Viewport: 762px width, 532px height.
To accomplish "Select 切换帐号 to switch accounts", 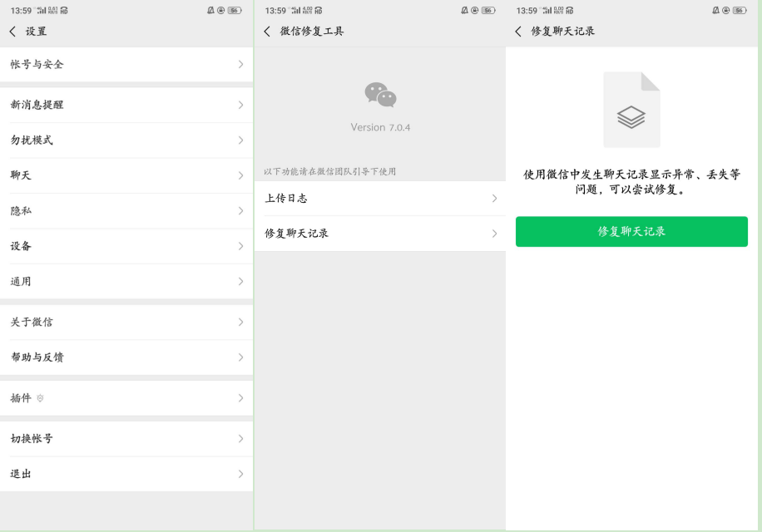I will click(x=126, y=438).
